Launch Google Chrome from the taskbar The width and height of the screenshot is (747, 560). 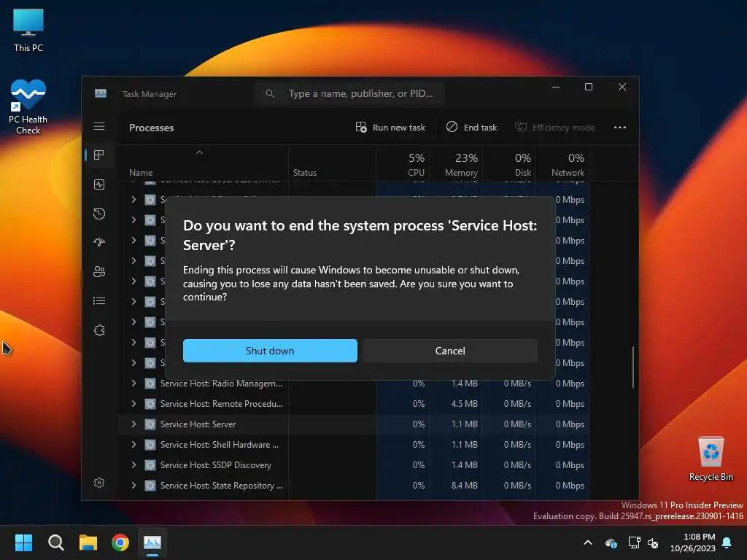click(120, 542)
